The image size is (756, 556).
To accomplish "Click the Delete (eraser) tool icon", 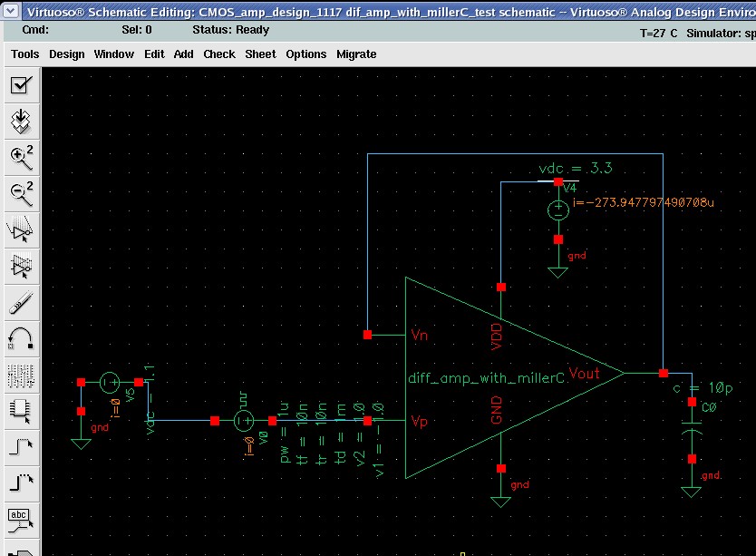I will click(21, 301).
